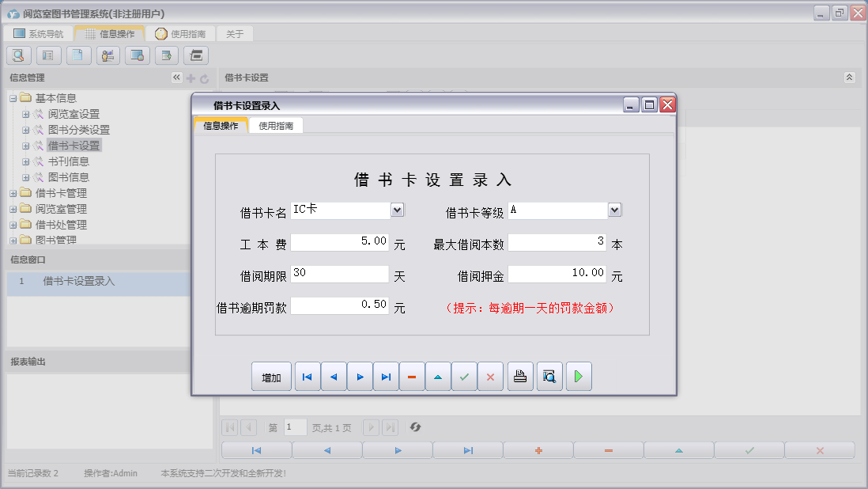Click the green checkmark save icon
This screenshot has width=868, height=489.
(464, 376)
